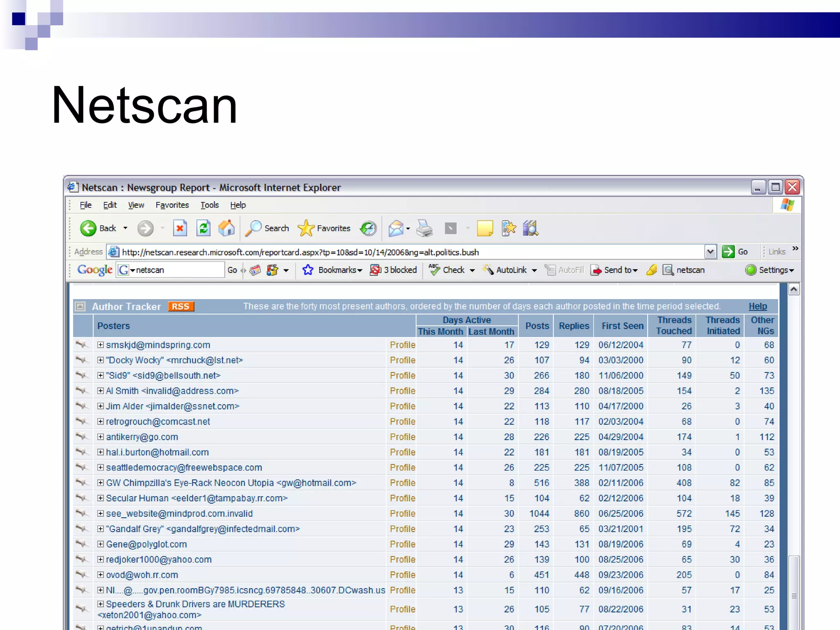Viewport: 840px width, 630px height.
Task: Open the address bar dropdown
Action: pyautogui.click(x=710, y=252)
